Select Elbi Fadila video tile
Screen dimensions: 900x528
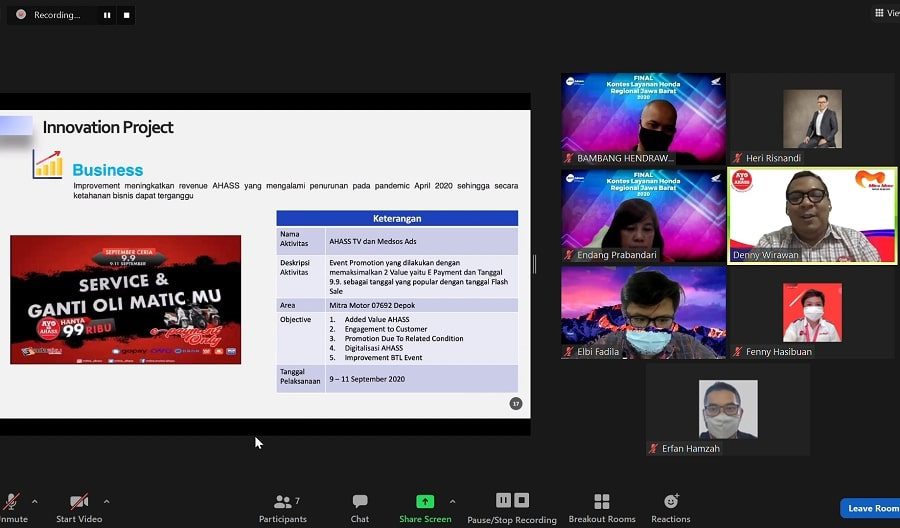(643, 313)
